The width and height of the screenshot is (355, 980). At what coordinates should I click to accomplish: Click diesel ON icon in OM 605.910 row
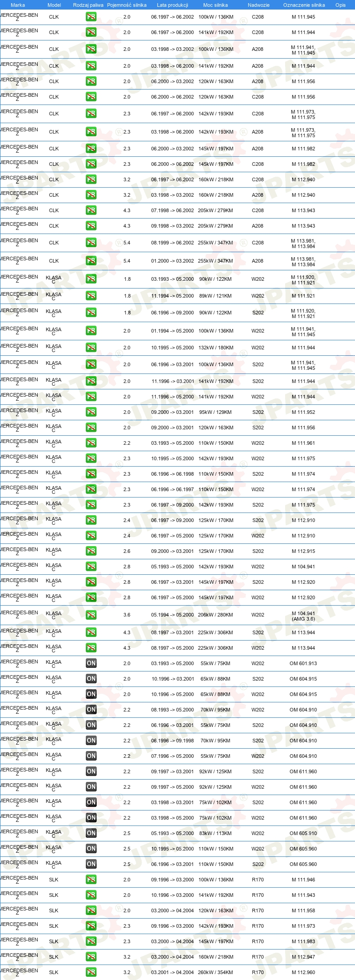(x=91, y=833)
